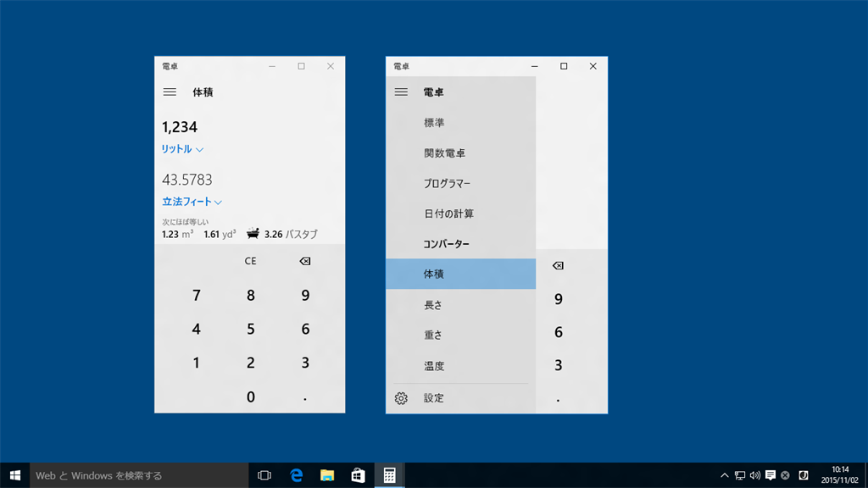Open Windows Store from taskbar
The height and width of the screenshot is (488, 868).
(359, 475)
